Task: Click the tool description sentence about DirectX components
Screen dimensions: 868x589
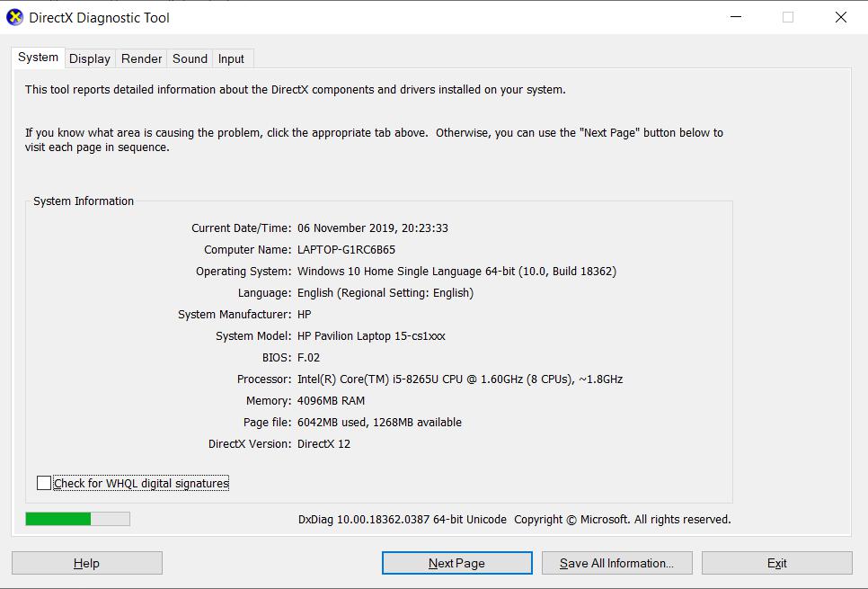Action: tap(295, 90)
